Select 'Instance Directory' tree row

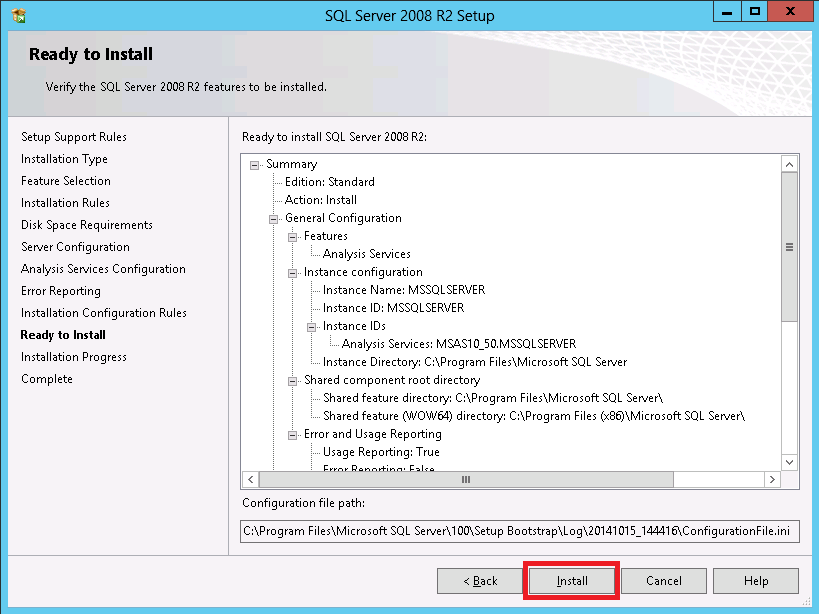(x=475, y=362)
